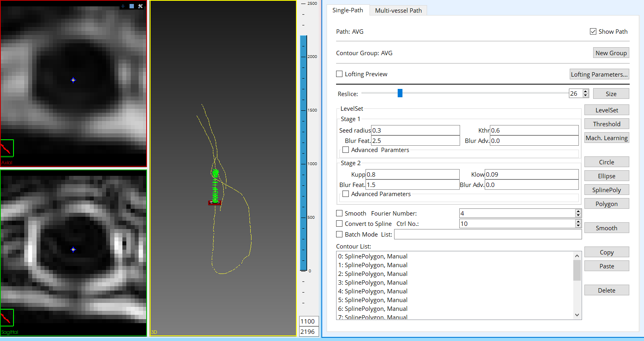Viewport: 644px width, 341px height.
Task: Click the Mach. Learning button
Action: click(x=607, y=138)
